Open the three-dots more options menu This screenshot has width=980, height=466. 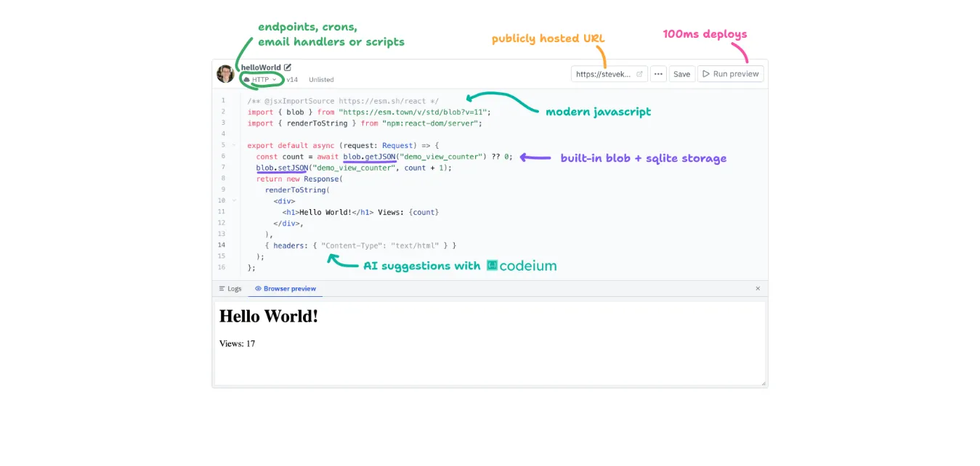pos(658,74)
